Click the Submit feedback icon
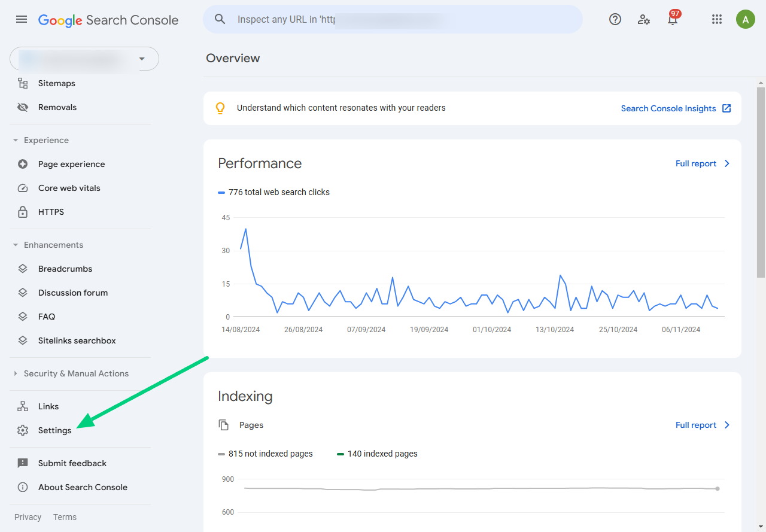Viewport: 766px width, 532px height. (x=23, y=463)
